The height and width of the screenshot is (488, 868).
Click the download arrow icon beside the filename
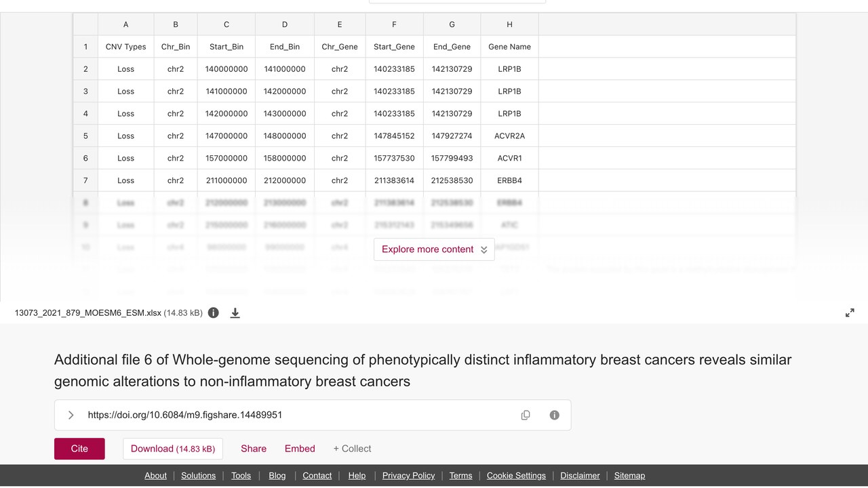click(235, 313)
